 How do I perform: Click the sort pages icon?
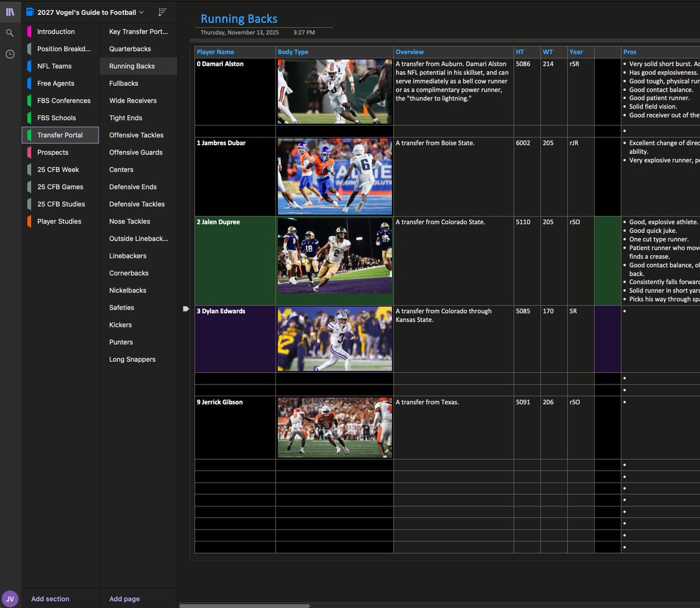coord(162,12)
